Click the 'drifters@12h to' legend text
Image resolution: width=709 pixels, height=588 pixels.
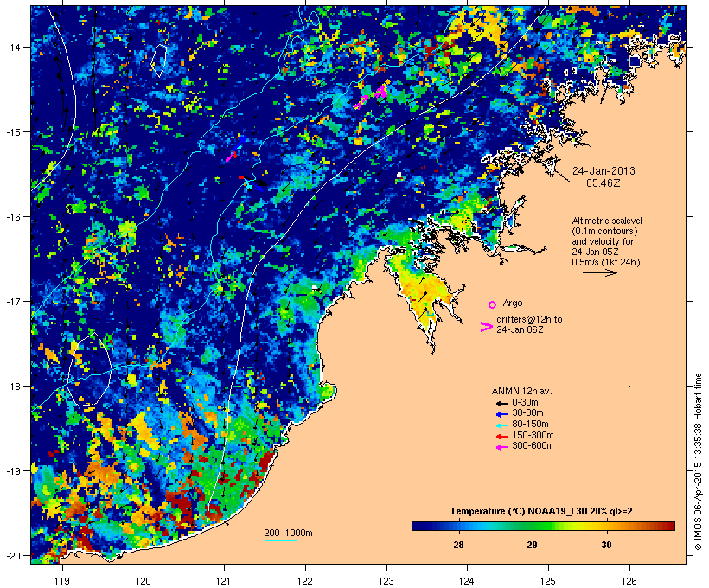(529, 319)
